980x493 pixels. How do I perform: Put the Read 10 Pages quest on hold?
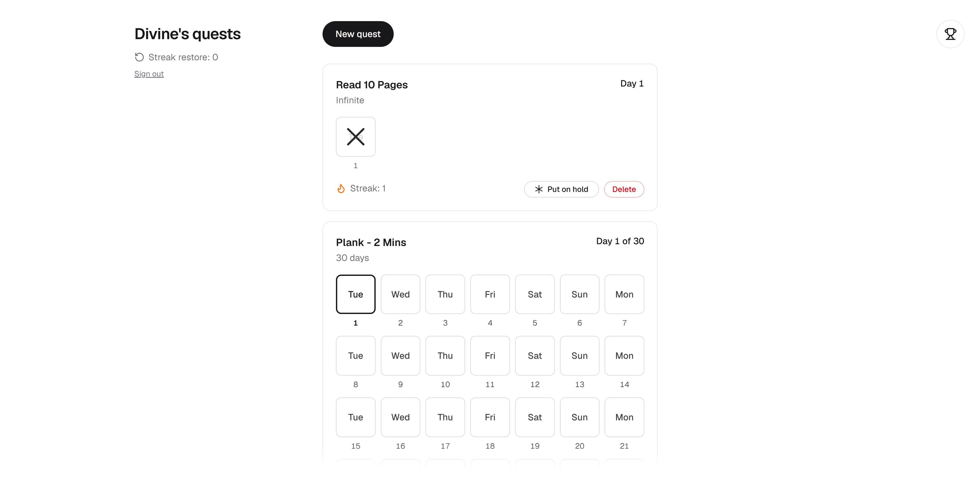[x=561, y=189]
